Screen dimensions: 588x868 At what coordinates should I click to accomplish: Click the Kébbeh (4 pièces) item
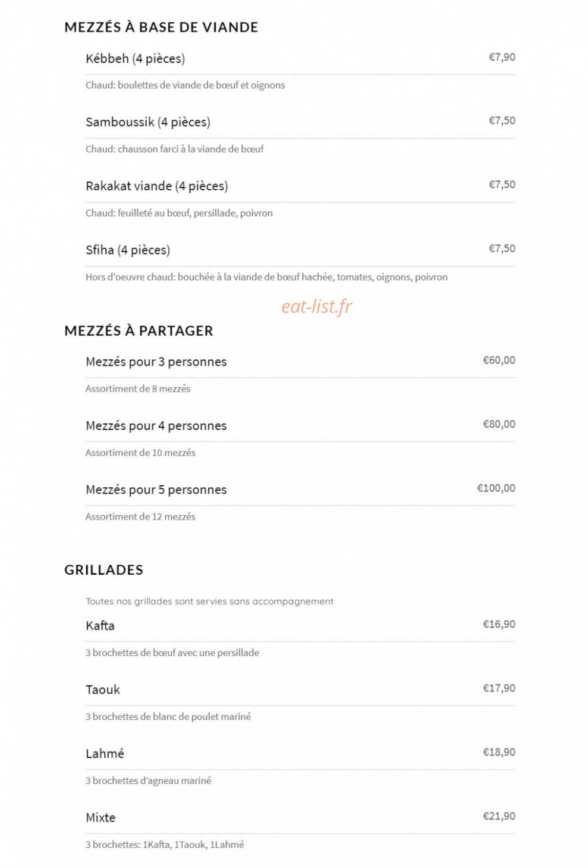pyautogui.click(x=135, y=58)
